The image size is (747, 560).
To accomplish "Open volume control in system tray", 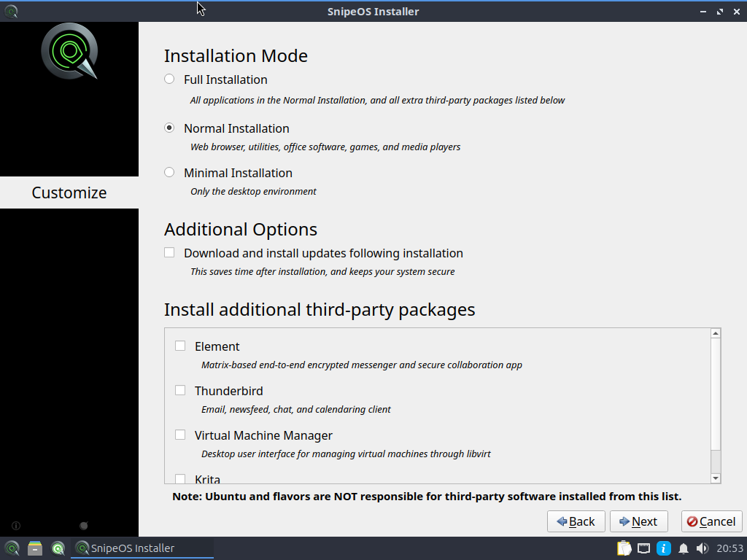I will (x=702, y=548).
